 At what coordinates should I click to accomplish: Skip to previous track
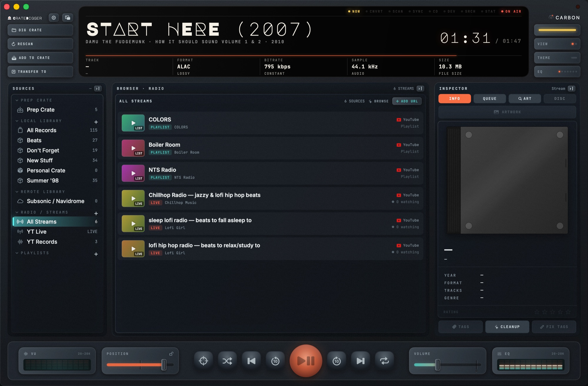click(x=251, y=361)
